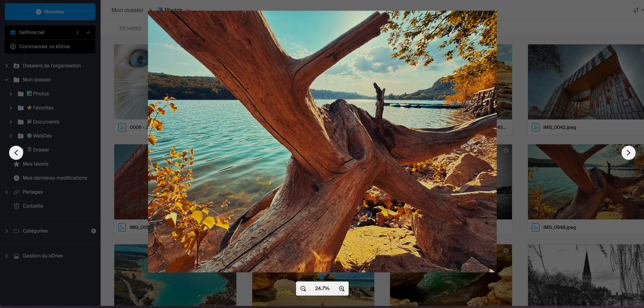
Task: Expand Dossiers de l'organisation
Action: [x=7, y=66]
